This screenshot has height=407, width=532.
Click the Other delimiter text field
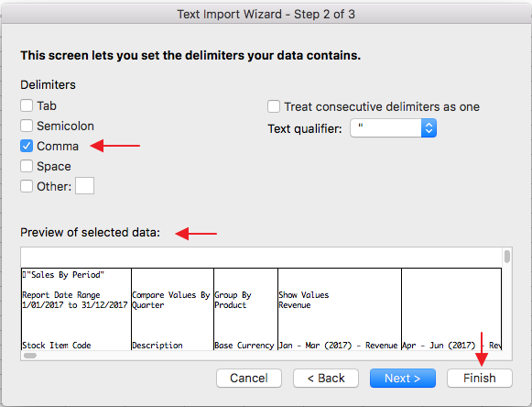84,185
